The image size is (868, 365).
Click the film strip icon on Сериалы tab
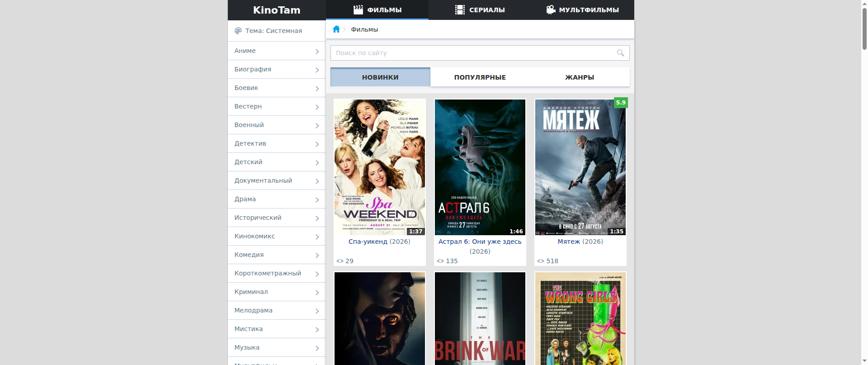[460, 9]
